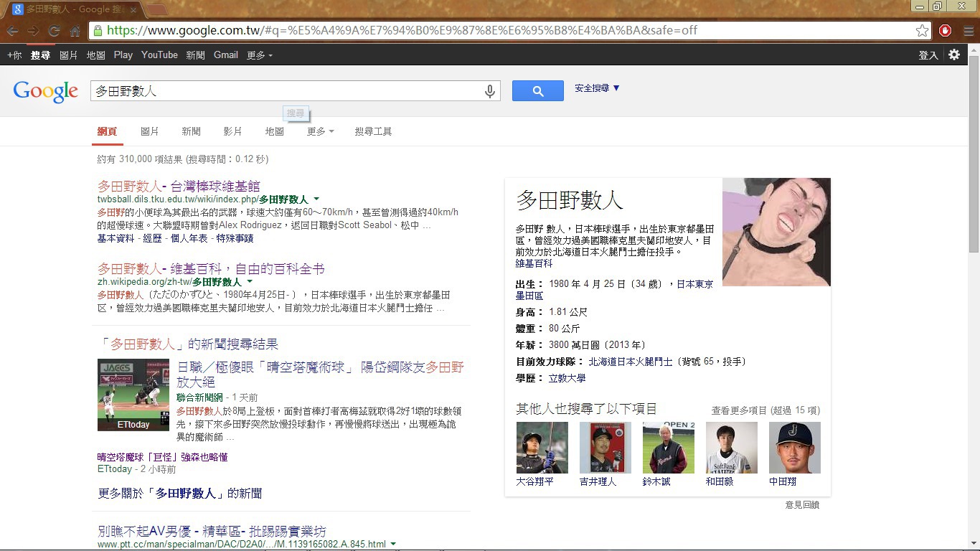Switch to the 新聞 search tab

pos(191,131)
